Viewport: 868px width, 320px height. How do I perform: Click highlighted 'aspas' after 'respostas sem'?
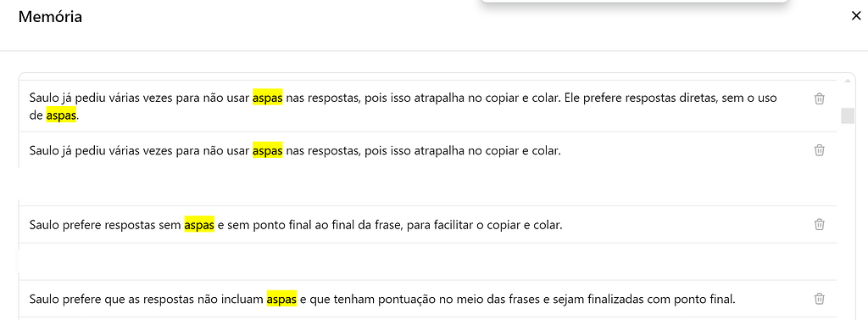coord(199,225)
